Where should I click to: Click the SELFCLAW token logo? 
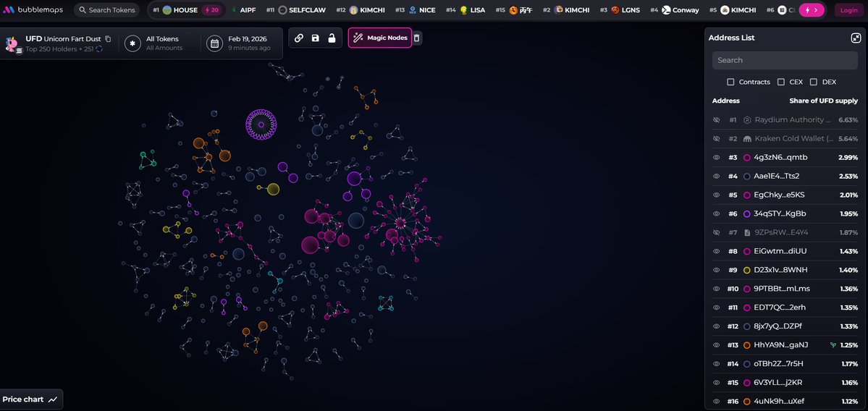click(282, 10)
